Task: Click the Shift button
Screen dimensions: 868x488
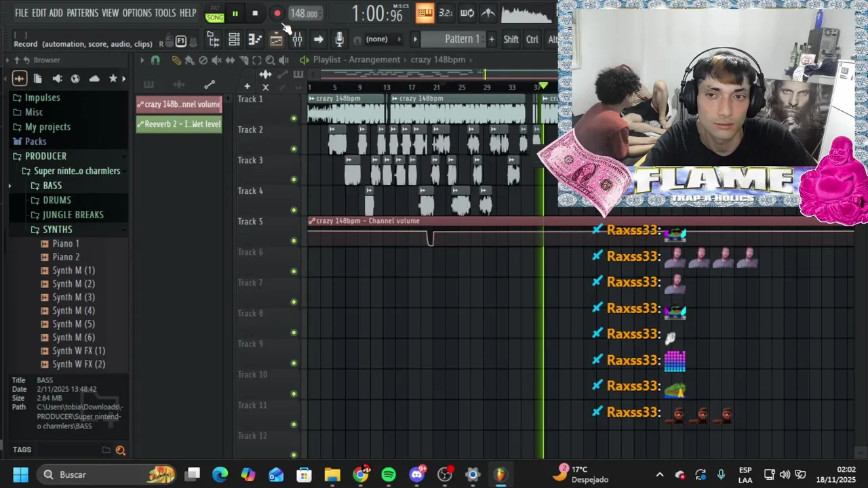Action: coord(511,39)
